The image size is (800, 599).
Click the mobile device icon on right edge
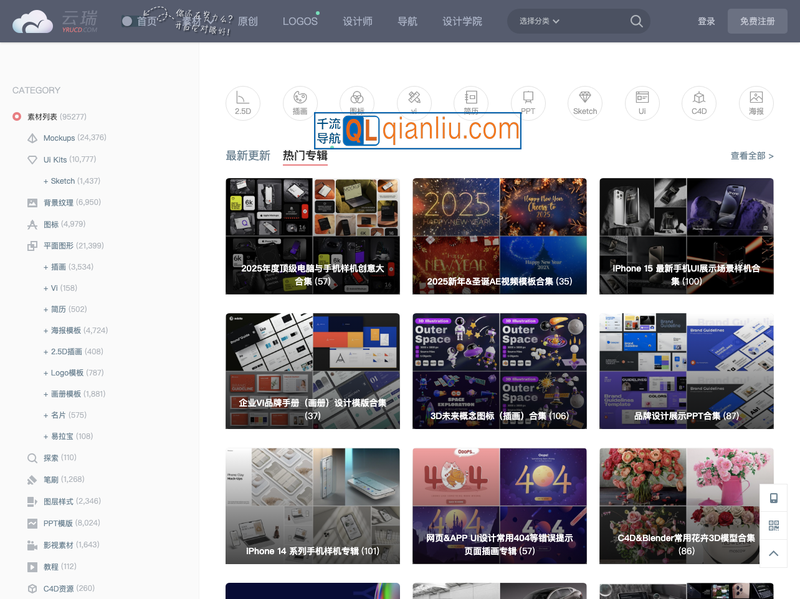click(x=773, y=497)
